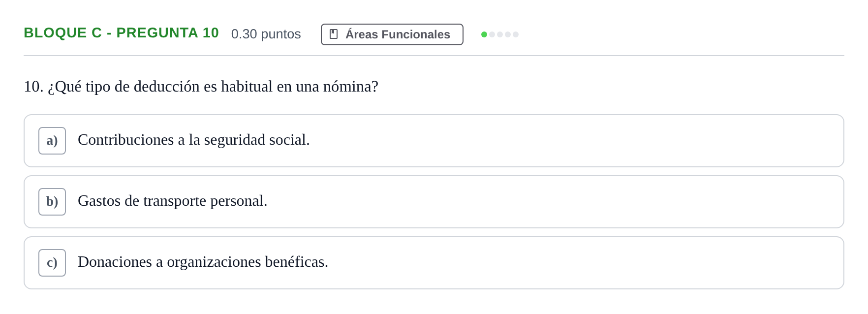Click the green first progress dot
The height and width of the screenshot is (314, 868).
484,34
